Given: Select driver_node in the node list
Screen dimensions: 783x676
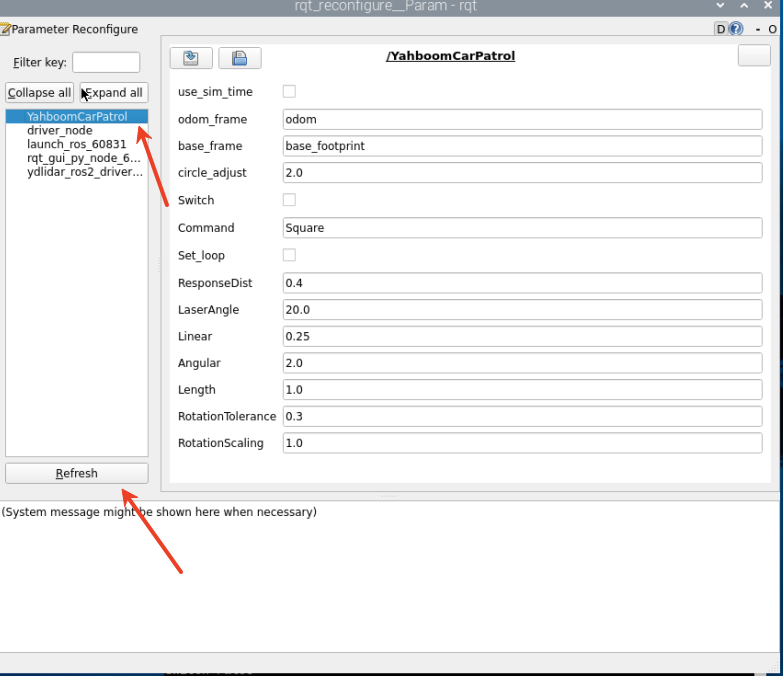Looking at the screenshot, I should pos(59,130).
